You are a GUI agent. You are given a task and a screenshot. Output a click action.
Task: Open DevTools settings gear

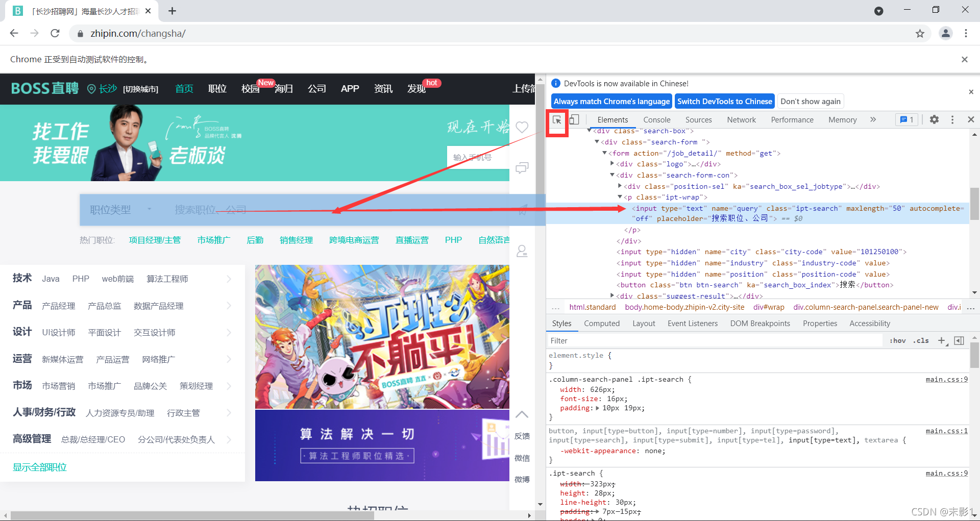934,119
